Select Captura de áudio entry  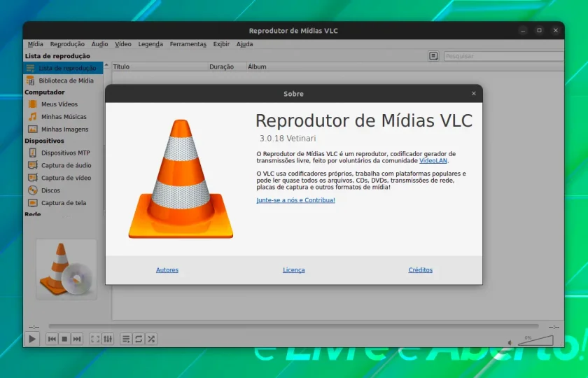click(x=63, y=165)
